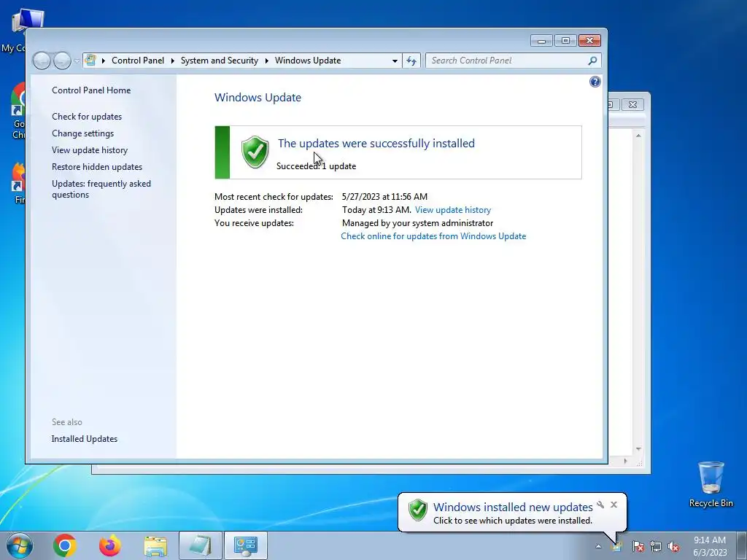747x560 pixels.
Task: Click Windows Update tray icon
Action: [x=617, y=546]
